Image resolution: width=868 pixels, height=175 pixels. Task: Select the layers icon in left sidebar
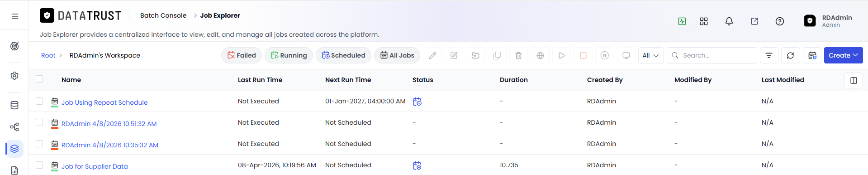coord(14,149)
